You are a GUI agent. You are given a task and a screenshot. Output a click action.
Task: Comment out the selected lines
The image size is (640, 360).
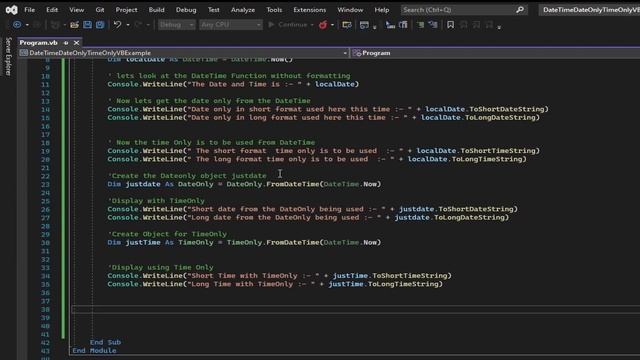[420, 25]
